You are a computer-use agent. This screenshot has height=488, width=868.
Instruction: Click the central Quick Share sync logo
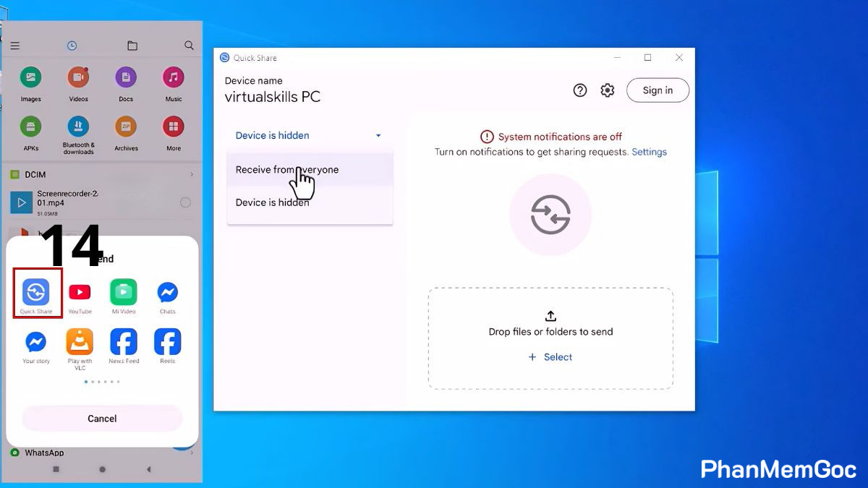(550, 215)
